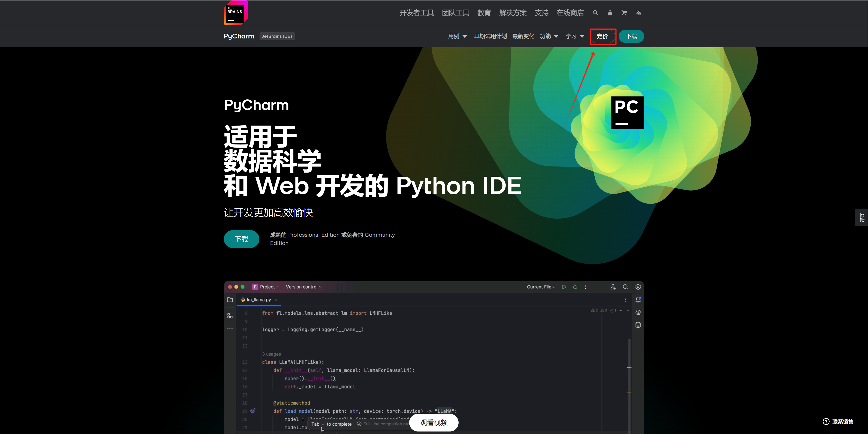Open the language selector icon
Image resolution: width=868 pixels, height=434 pixels.
coord(638,13)
